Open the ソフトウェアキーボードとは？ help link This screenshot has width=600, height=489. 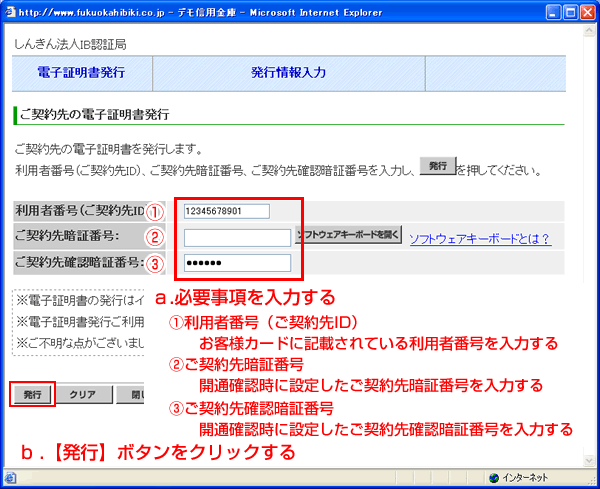pyautogui.click(x=480, y=238)
